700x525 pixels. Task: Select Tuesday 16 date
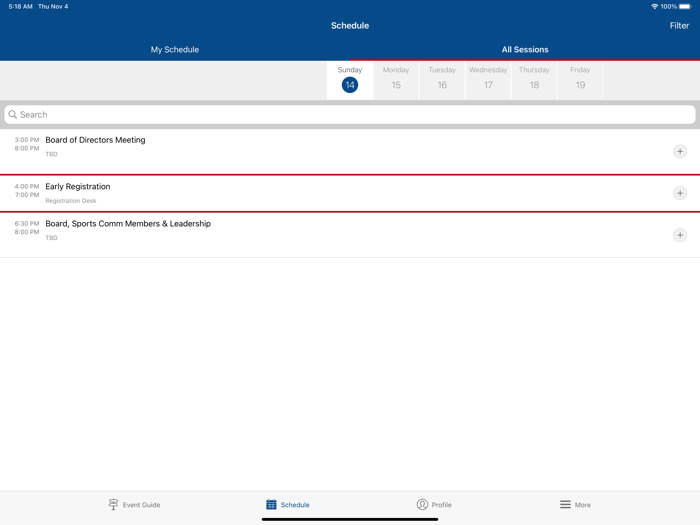(442, 80)
